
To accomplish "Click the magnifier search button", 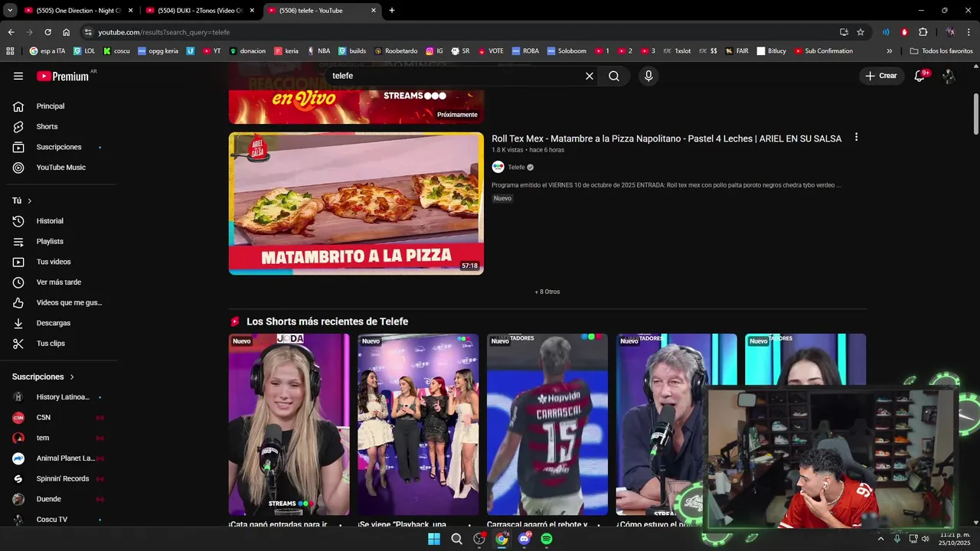I will [614, 76].
